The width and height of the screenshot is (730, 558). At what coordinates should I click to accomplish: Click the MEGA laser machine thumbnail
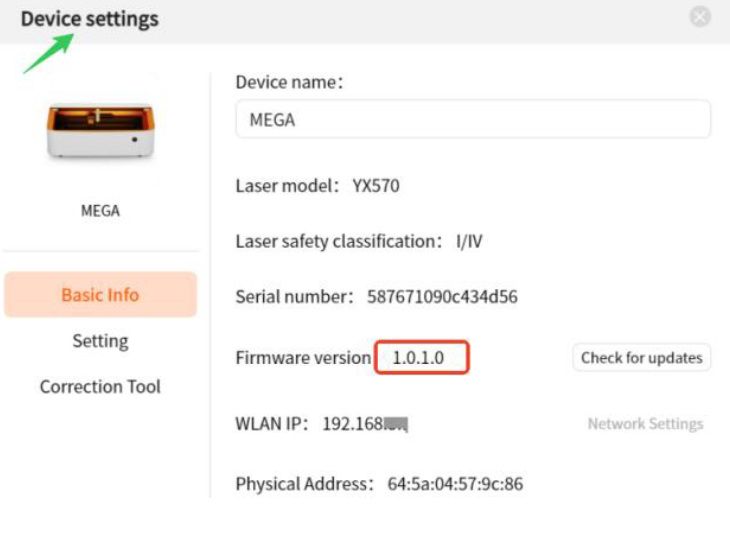101,131
